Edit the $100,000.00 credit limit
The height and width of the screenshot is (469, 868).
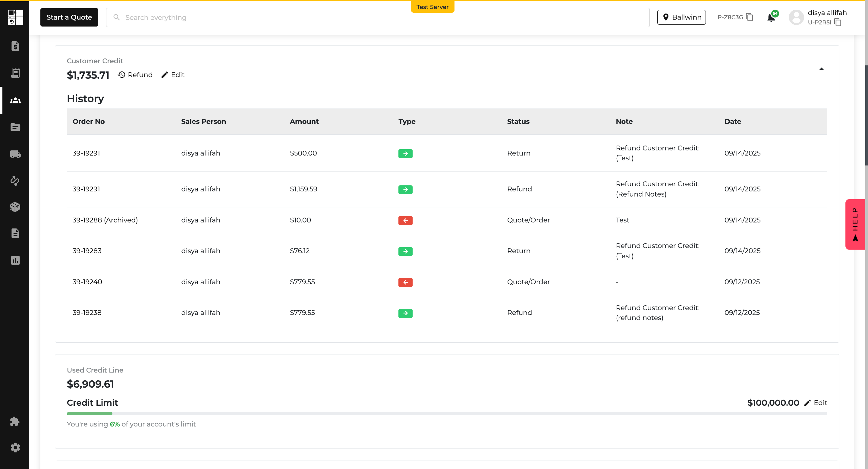(816, 403)
